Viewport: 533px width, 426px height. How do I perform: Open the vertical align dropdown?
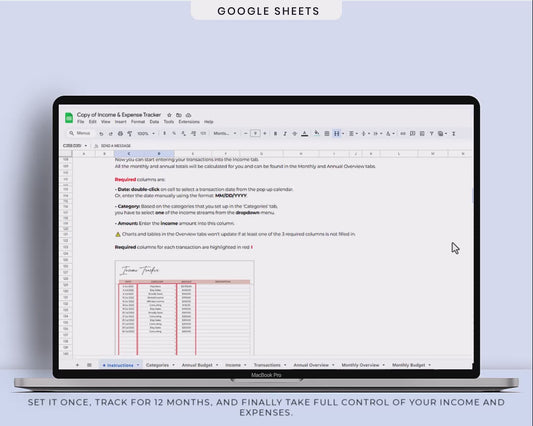coord(366,134)
